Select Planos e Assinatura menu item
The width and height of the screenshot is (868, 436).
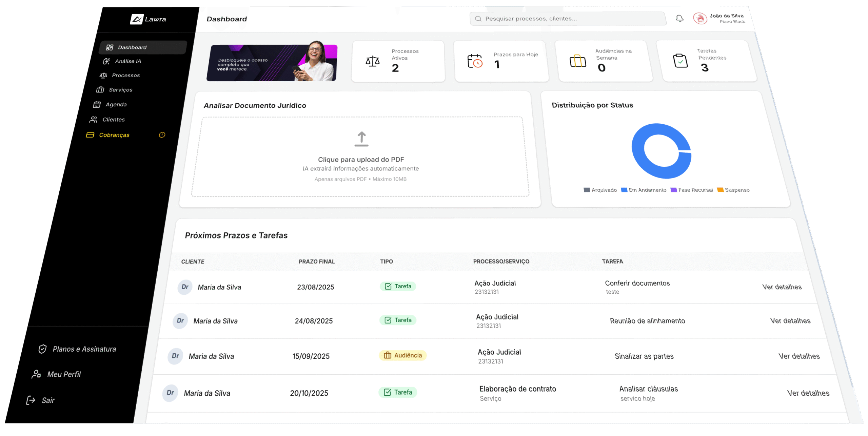(84, 349)
